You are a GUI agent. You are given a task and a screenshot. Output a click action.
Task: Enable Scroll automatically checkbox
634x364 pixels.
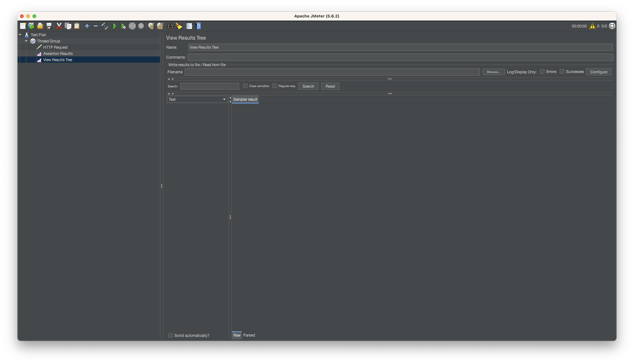[x=170, y=335]
